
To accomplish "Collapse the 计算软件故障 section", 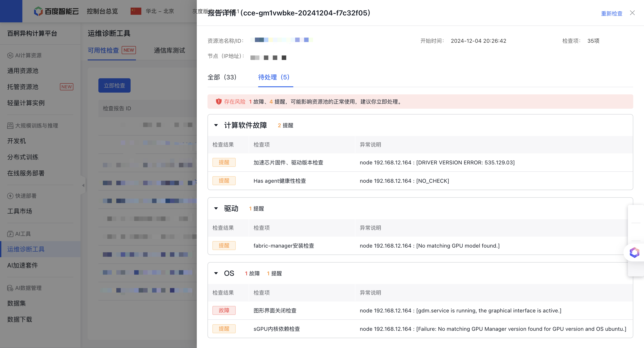I will pos(216,125).
